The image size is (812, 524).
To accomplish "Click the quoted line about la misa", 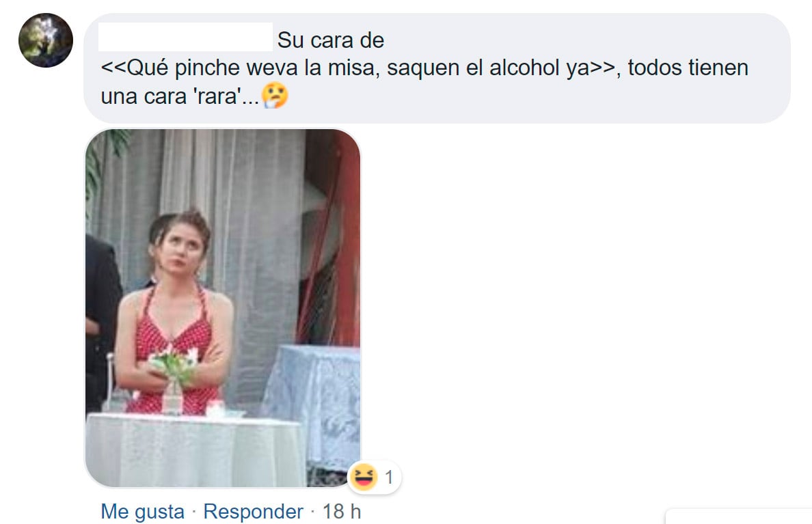I will coord(358,68).
